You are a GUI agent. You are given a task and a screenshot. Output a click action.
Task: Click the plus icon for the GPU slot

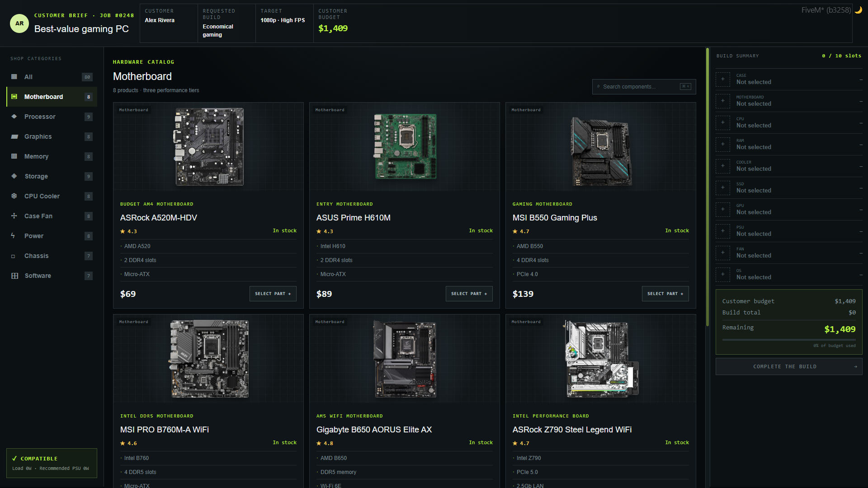pyautogui.click(x=722, y=209)
